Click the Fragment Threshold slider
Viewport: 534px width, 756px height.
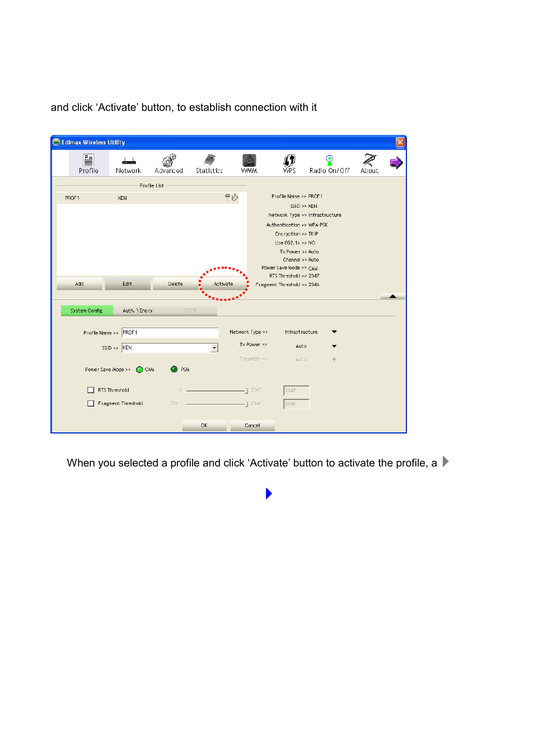(x=217, y=404)
